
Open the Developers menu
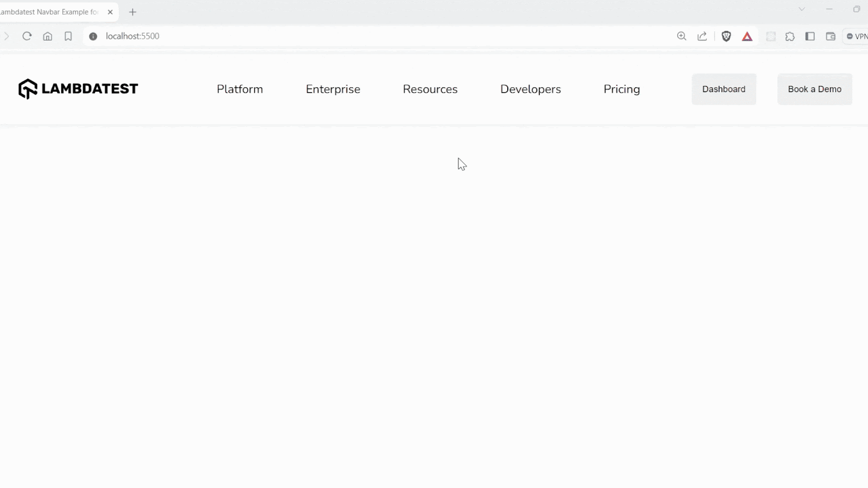531,89
